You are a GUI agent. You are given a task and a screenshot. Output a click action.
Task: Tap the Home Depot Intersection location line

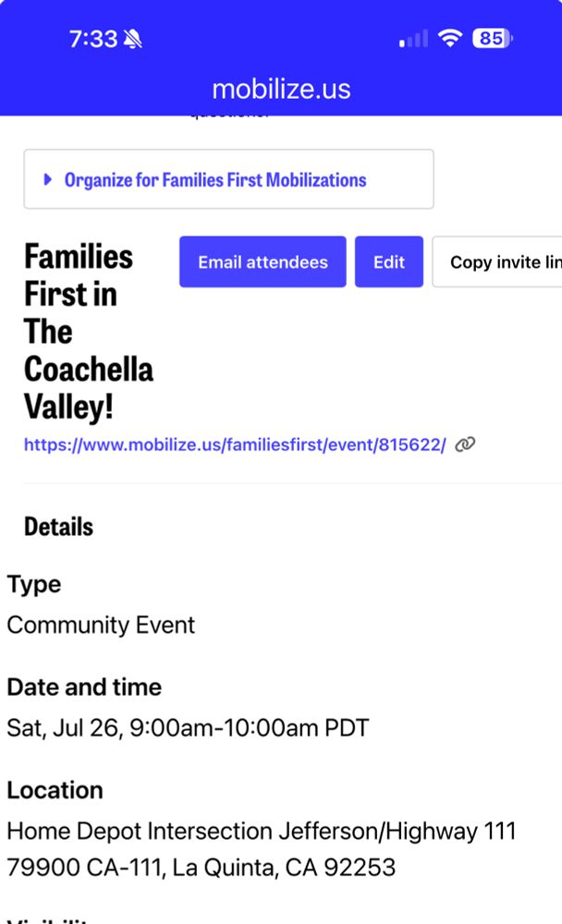coord(261,831)
